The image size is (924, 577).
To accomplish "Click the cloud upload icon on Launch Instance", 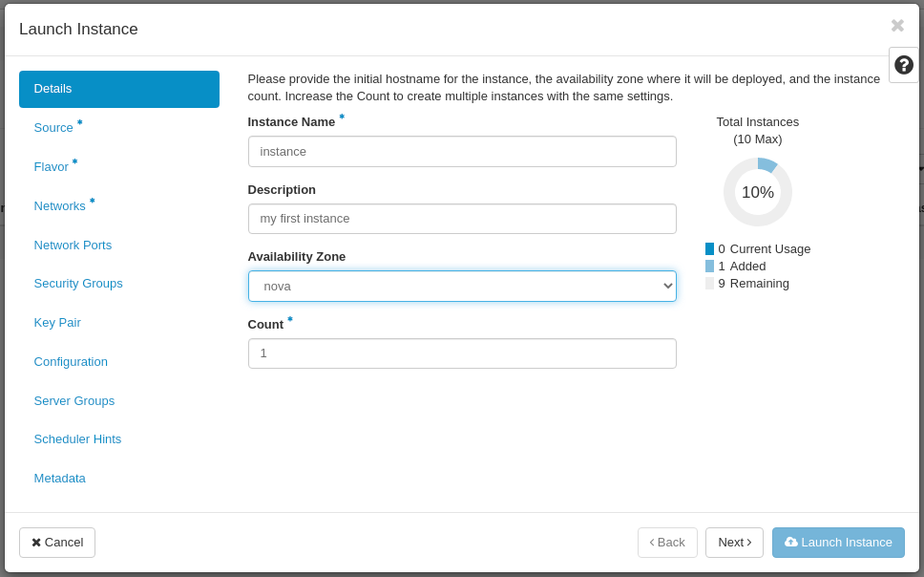I will pyautogui.click(x=790, y=543).
